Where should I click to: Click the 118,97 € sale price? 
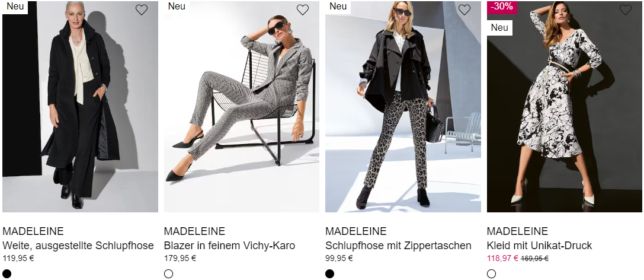[503, 259]
